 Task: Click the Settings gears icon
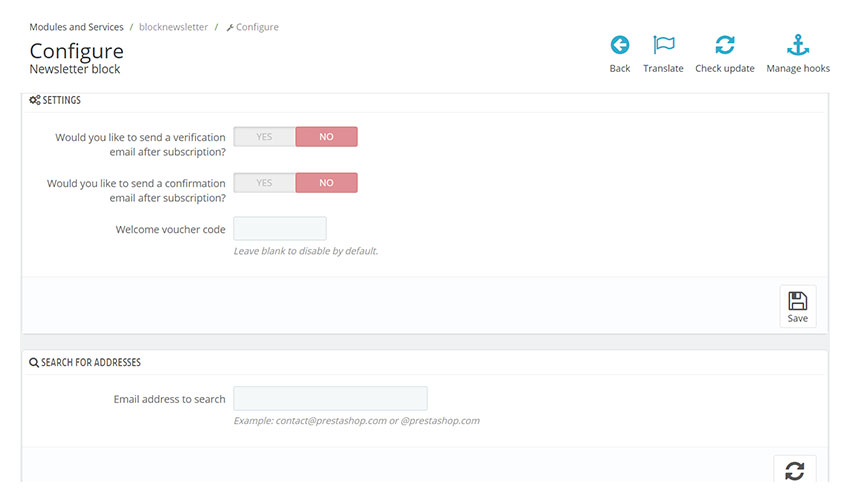(35, 100)
